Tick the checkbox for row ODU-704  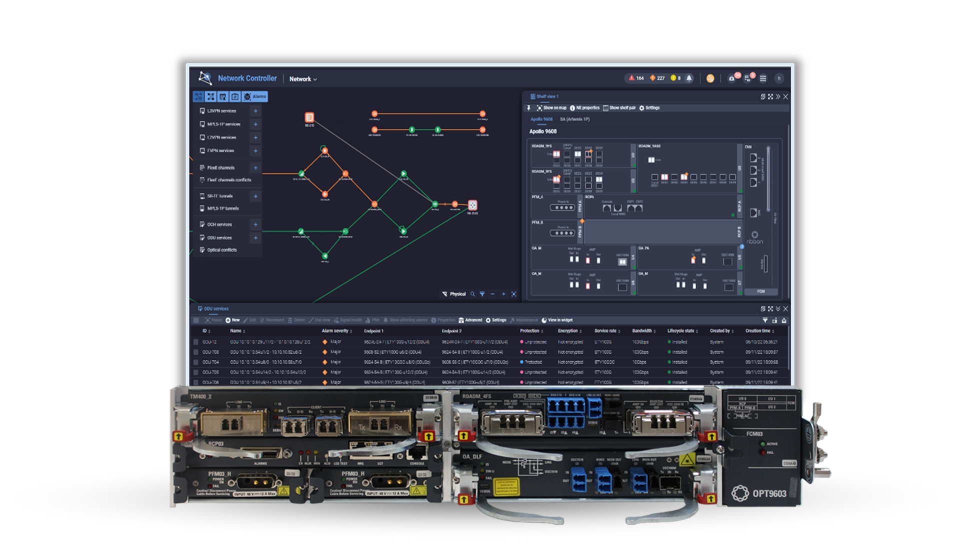tap(196, 362)
